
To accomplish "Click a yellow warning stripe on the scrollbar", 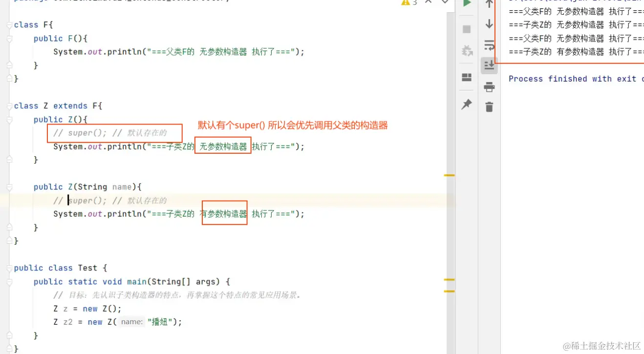I will point(450,175).
